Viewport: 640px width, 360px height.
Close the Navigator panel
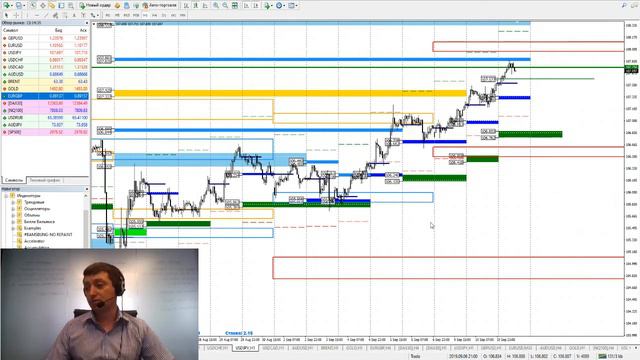point(87,189)
